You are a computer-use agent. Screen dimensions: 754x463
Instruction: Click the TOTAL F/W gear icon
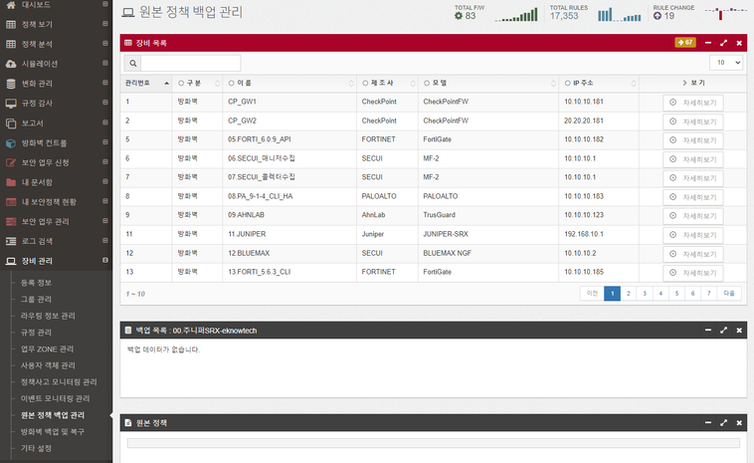[x=458, y=16]
